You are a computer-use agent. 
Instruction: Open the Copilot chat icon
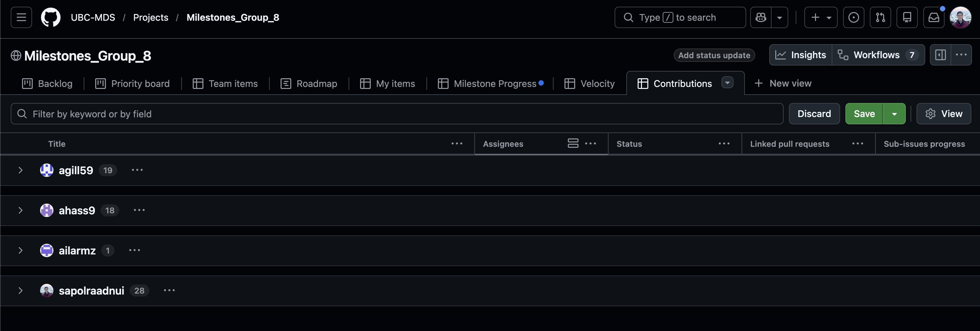[761, 17]
